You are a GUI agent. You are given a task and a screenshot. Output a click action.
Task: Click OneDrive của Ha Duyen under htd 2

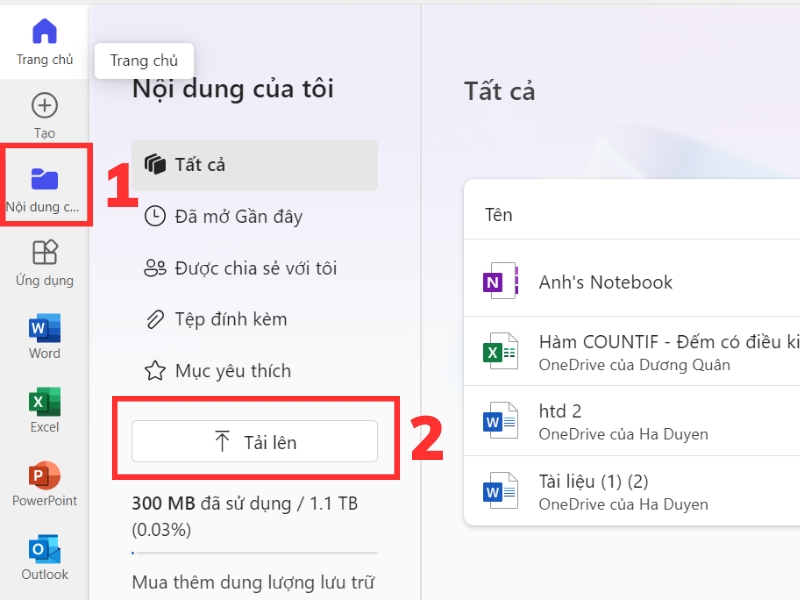(623, 434)
